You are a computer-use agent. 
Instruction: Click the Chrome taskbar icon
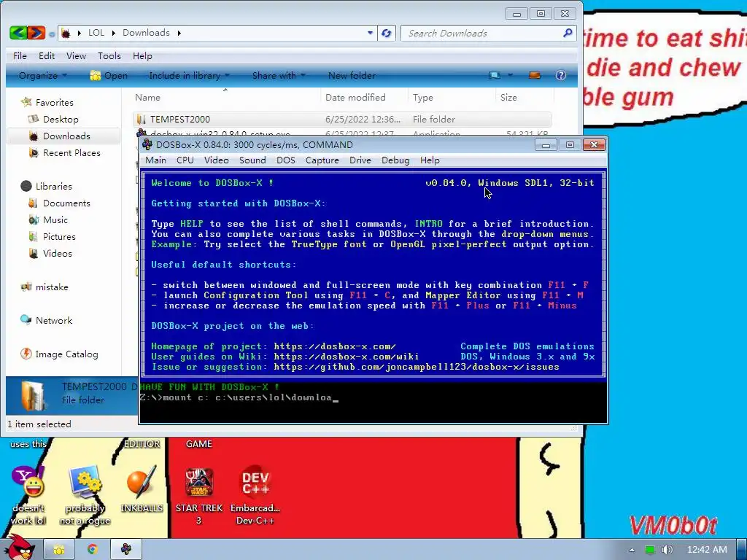point(93,550)
